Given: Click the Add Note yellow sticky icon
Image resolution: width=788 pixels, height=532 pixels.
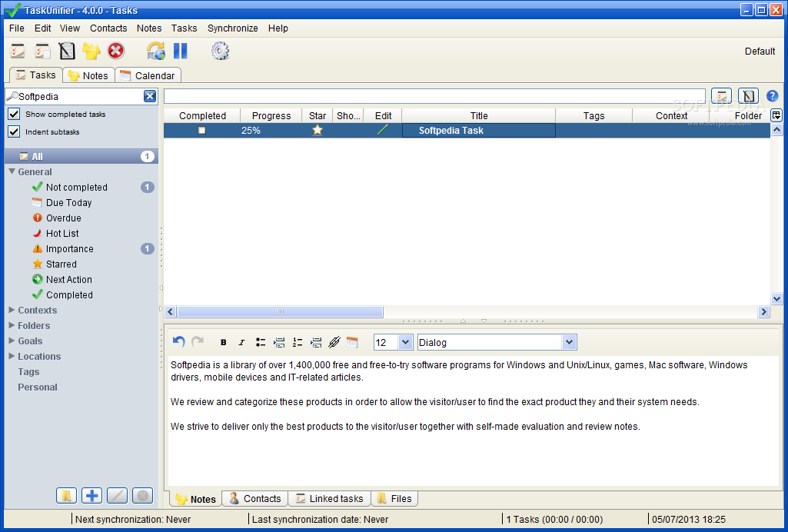Looking at the screenshot, I should coord(91,52).
